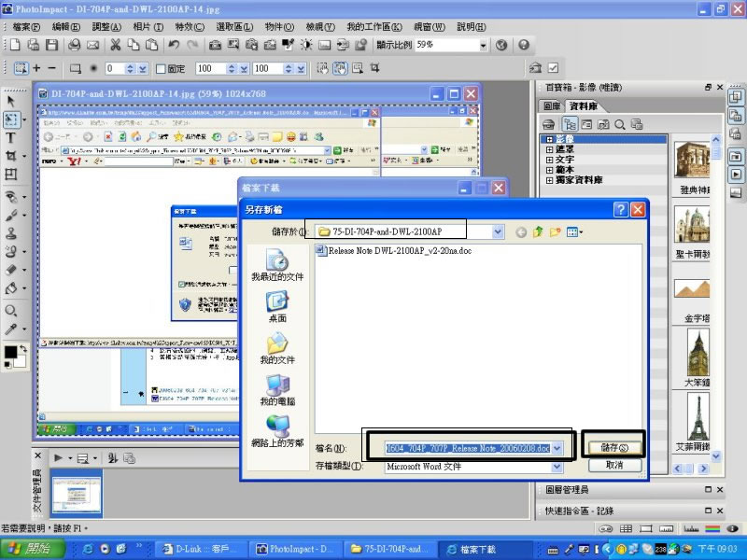Pick the Stamp clone tool

tap(11, 233)
